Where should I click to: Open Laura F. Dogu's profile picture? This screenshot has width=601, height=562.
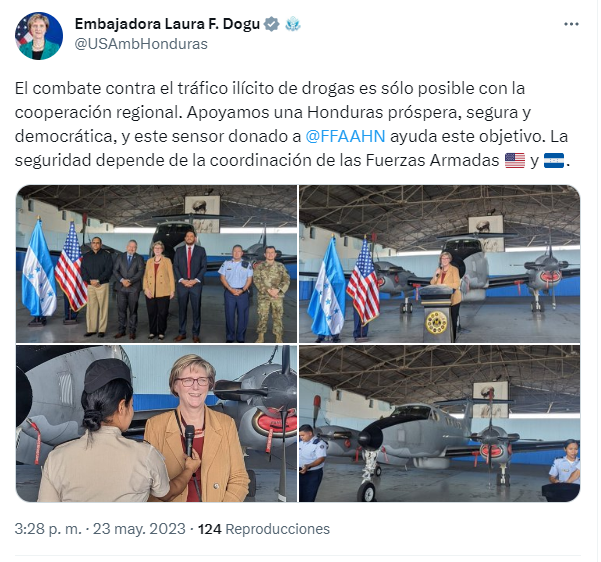click(39, 36)
